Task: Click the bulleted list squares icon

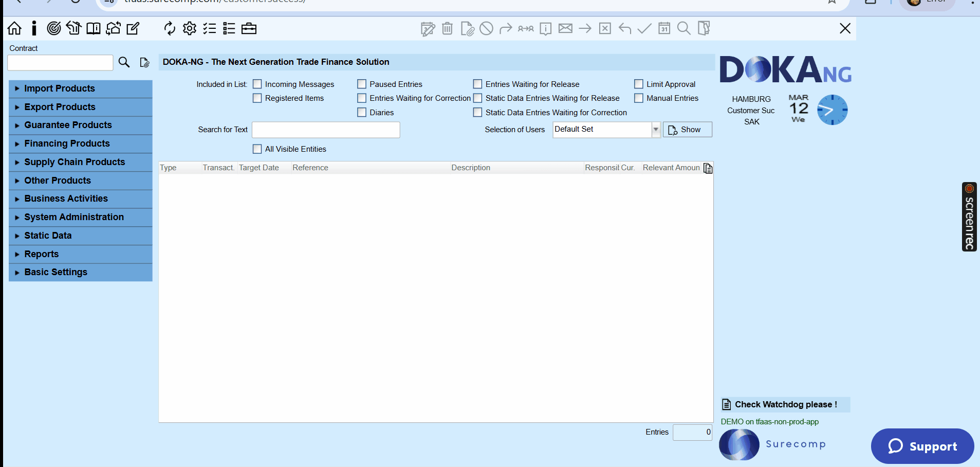Action: click(x=229, y=28)
